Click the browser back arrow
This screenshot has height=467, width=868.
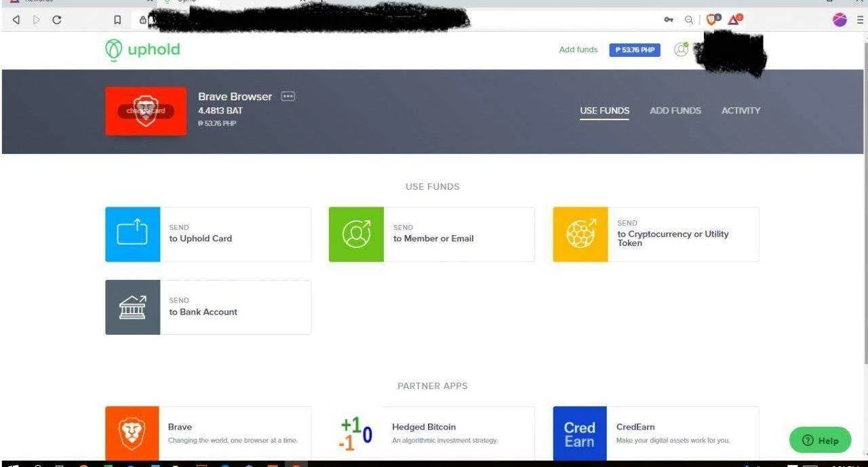click(x=16, y=20)
